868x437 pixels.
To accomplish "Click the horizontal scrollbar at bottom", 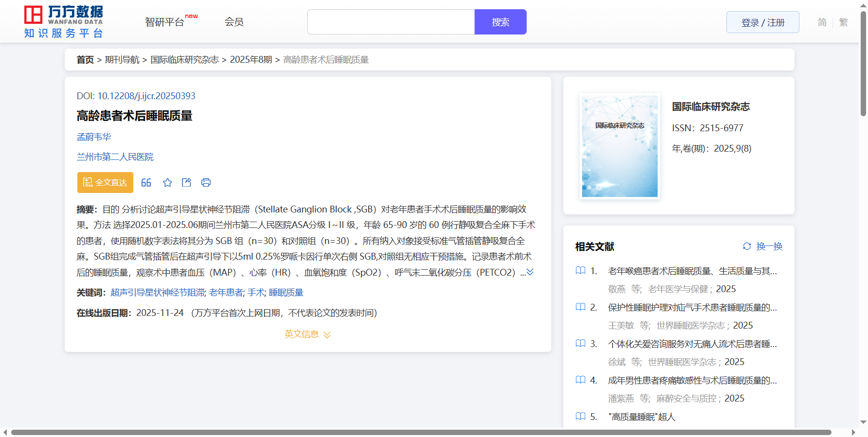I will coord(421,432).
